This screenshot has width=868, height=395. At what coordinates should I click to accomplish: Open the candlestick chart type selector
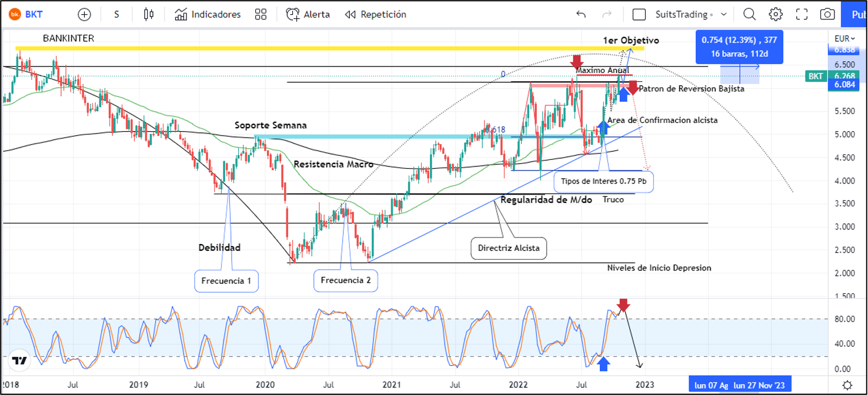point(149,14)
